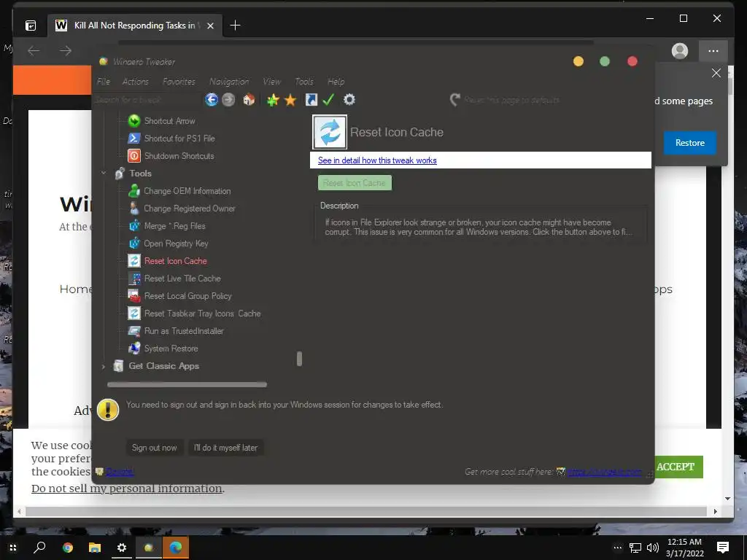Image resolution: width=747 pixels, height=560 pixels.
Task: Click the green window control circle in Winaero
Action: (605, 61)
